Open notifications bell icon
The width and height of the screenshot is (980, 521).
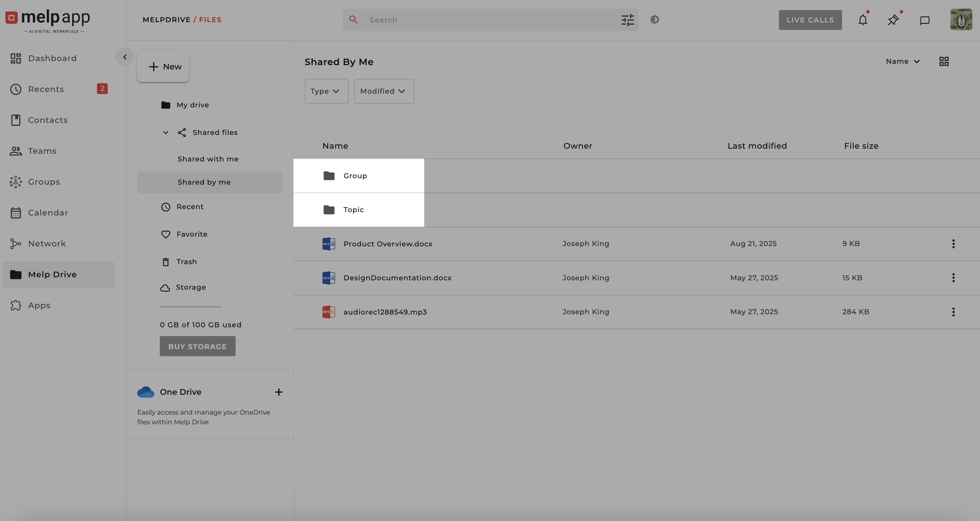[863, 20]
